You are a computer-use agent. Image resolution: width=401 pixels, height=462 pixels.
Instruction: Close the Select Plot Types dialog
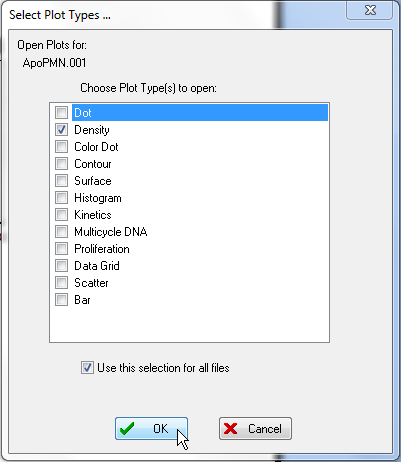[370, 10]
